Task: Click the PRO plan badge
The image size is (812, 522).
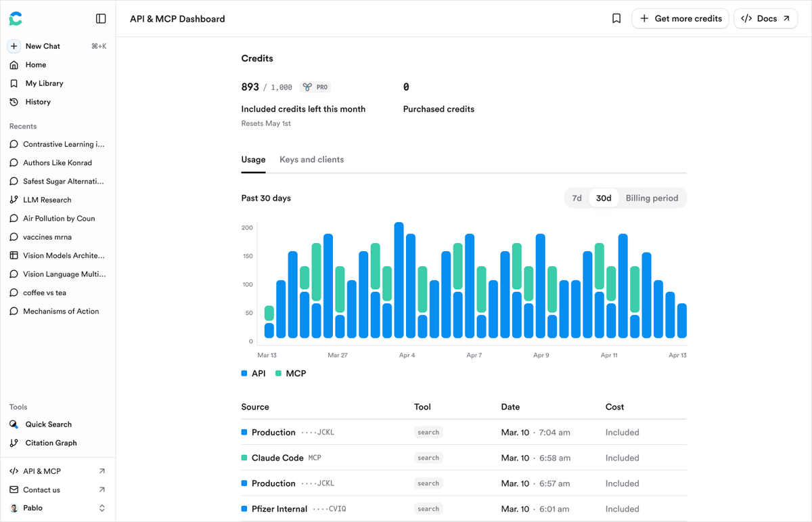Action: point(316,87)
